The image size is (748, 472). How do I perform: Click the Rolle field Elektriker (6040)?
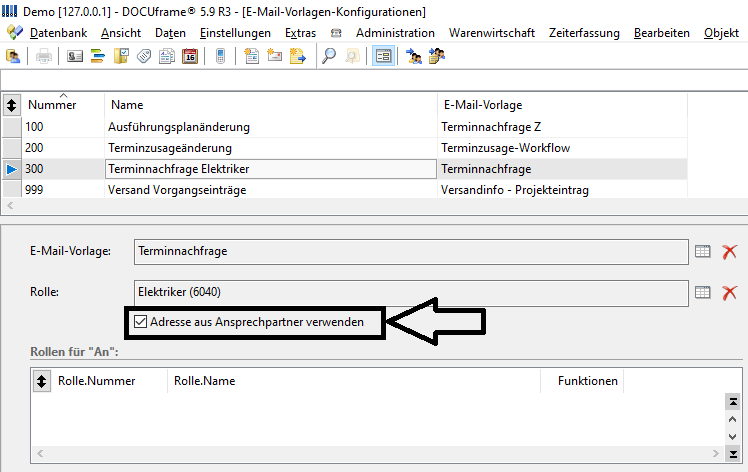(x=411, y=293)
